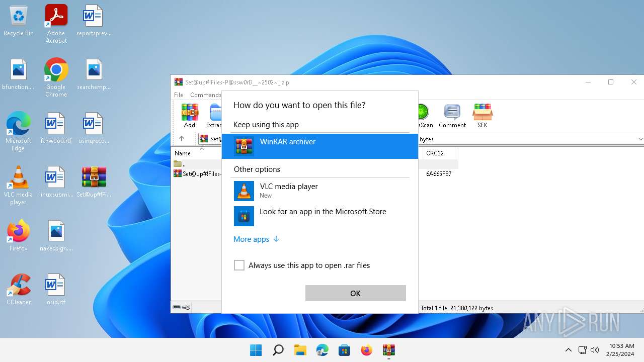
Task: Select the nakedsign image file on desktop
Action: 56,237
